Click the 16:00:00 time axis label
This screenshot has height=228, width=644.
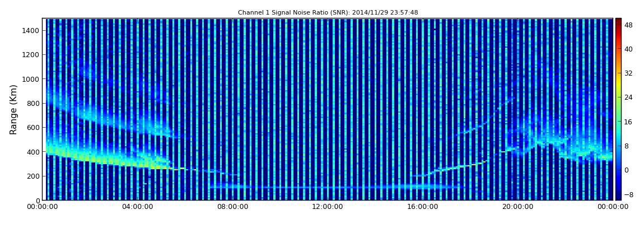coord(423,207)
